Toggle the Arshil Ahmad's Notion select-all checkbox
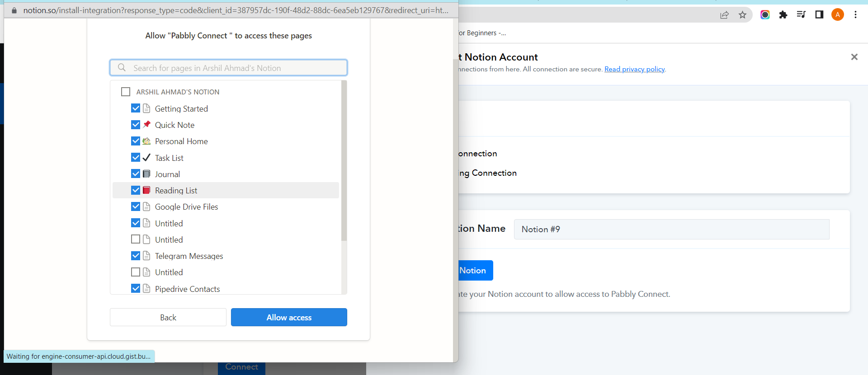The image size is (868, 375). 126,92
